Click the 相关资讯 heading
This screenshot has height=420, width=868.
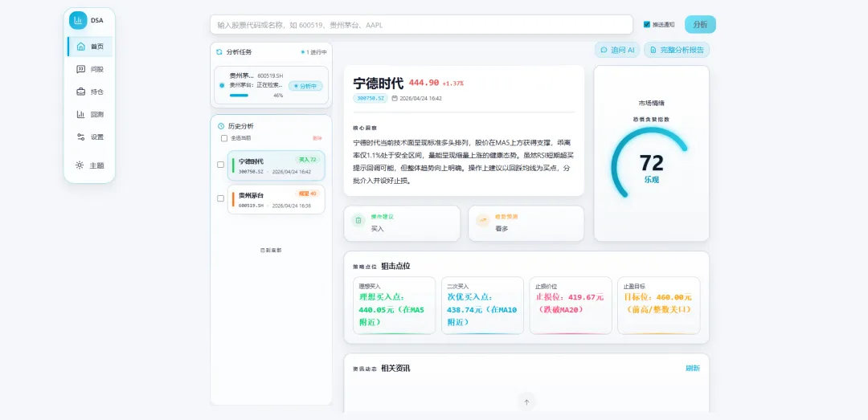point(395,369)
